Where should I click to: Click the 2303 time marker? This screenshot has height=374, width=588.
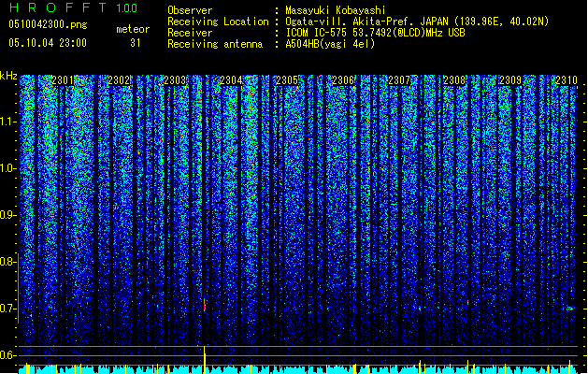coord(175,80)
